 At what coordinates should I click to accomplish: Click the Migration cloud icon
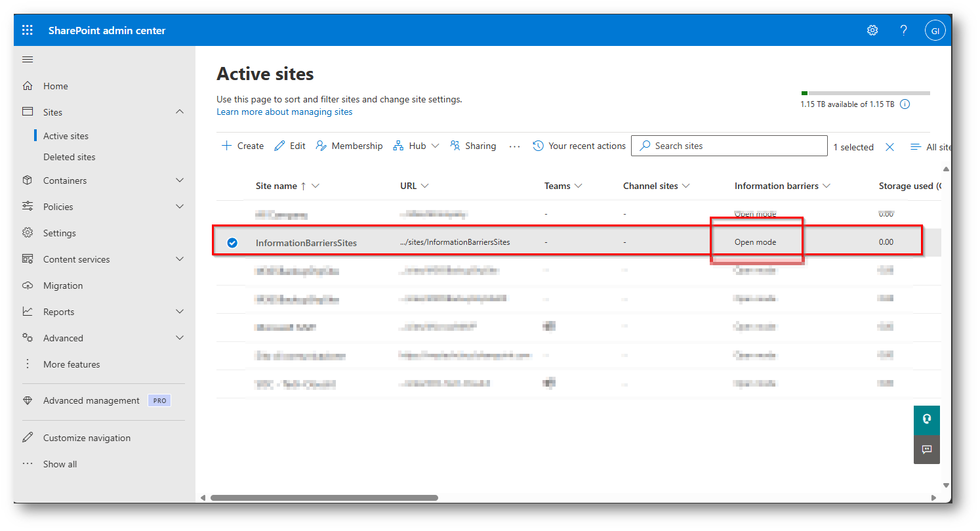(x=28, y=286)
